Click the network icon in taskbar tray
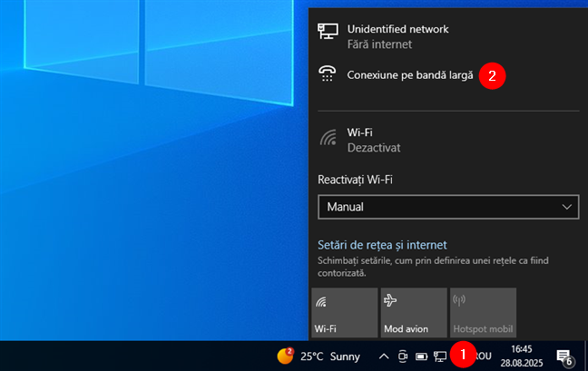The height and width of the screenshot is (371, 588). (440, 356)
